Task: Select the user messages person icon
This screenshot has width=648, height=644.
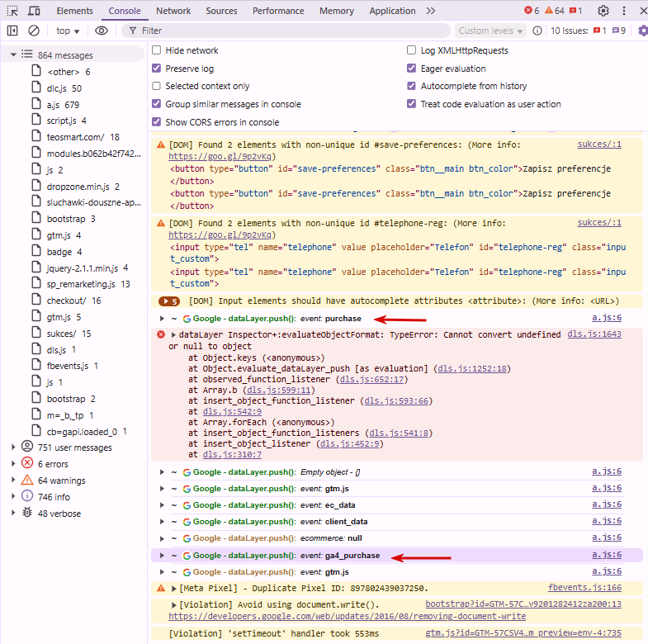Action: pyautogui.click(x=27, y=447)
